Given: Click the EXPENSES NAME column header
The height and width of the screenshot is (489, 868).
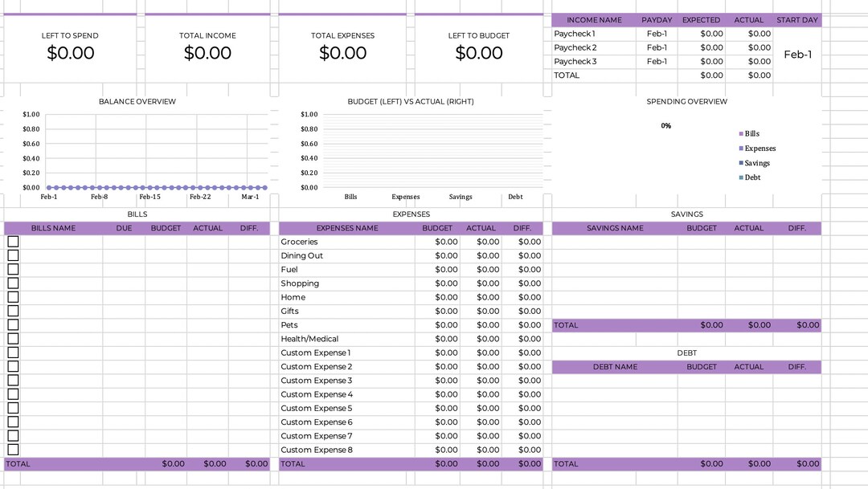Looking at the screenshot, I should 347,228.
